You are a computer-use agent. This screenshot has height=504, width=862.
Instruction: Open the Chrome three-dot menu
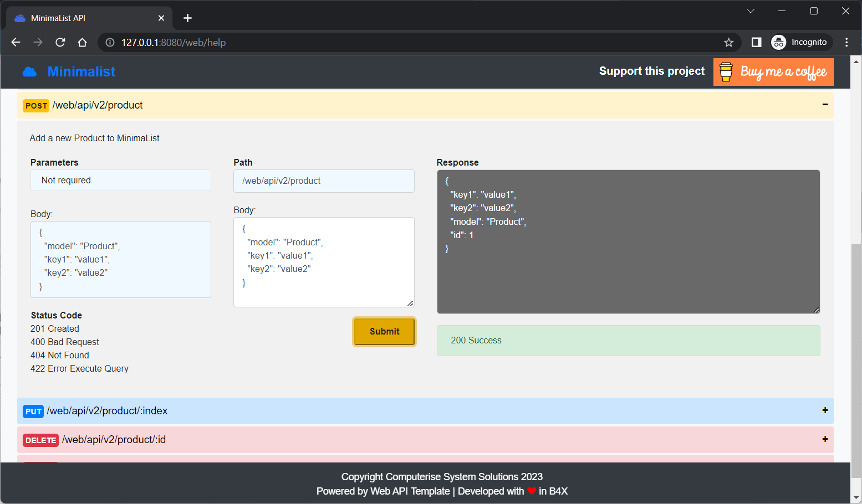(846, 43)
